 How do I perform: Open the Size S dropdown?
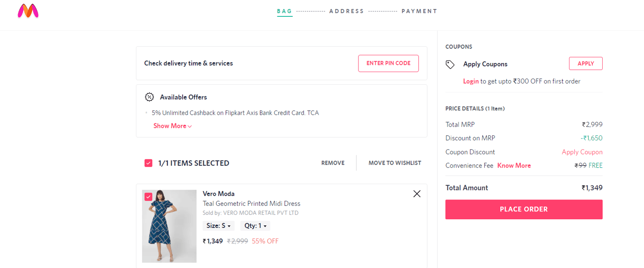tap(219, 226)
